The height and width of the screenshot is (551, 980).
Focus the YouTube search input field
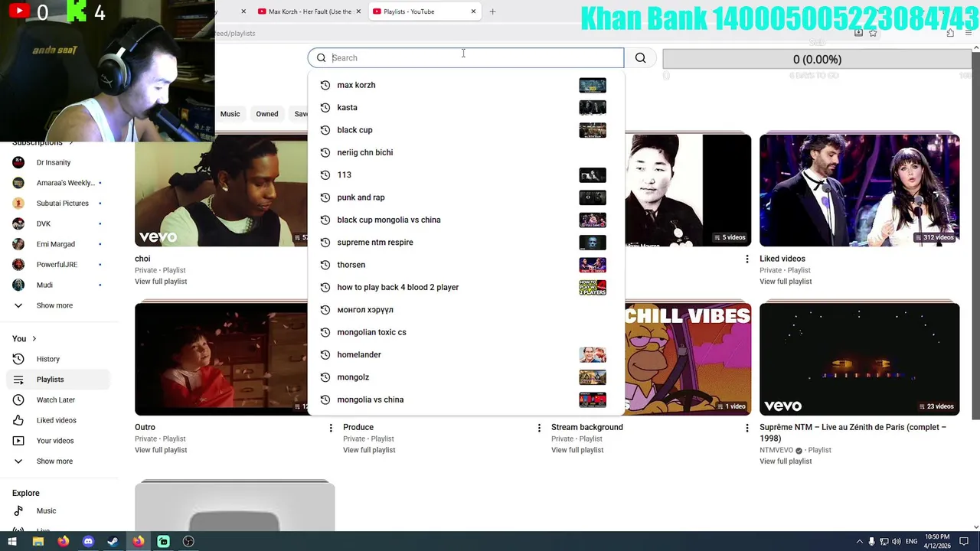pyautogui.click(x=465, y=57)
